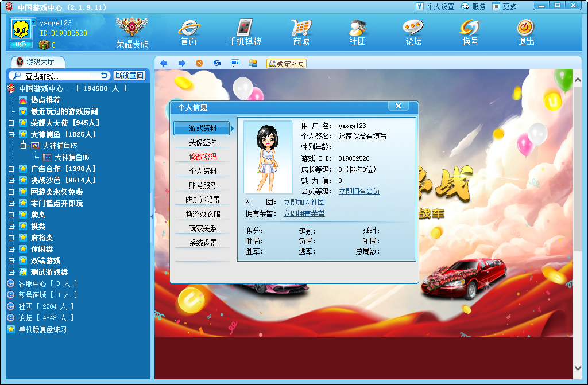Click the web page scrollbar down arrow
This screenshot has height=385, width=588.
coord(578,368)
